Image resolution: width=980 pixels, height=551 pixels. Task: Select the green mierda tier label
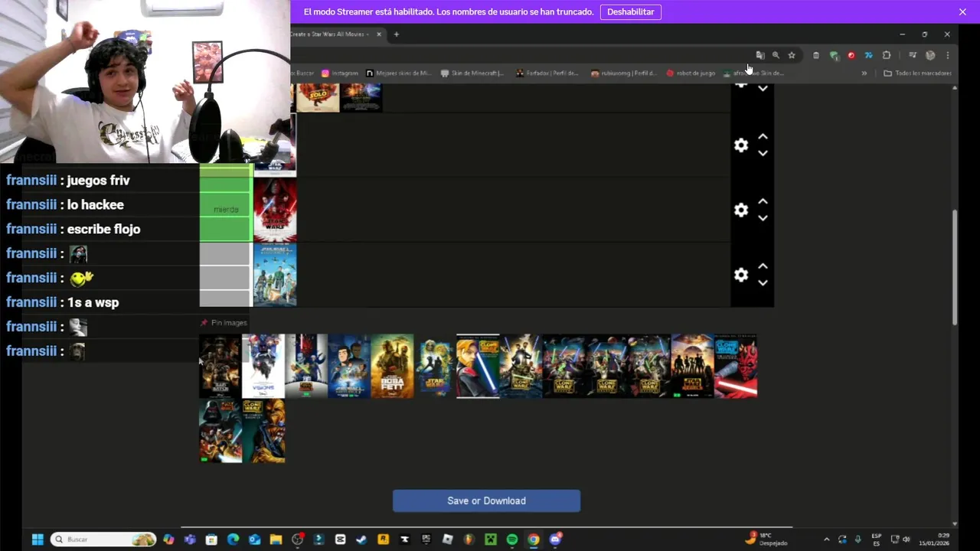pyautogui.click(x=226, y=209)
